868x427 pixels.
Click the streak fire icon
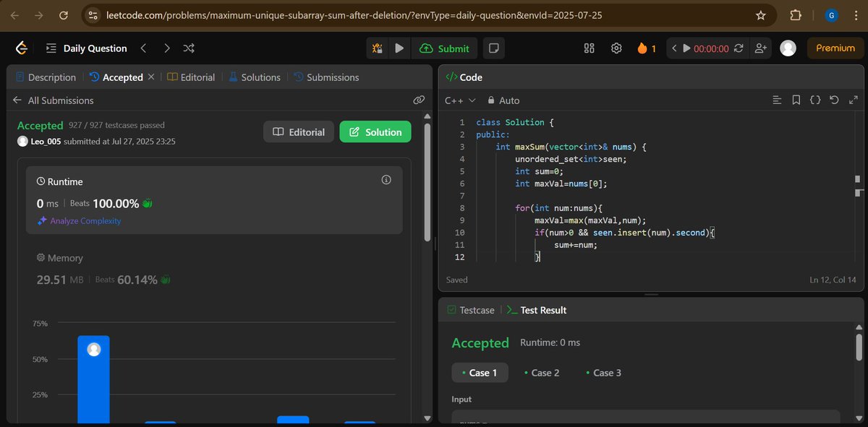click(x=642, y=48)
